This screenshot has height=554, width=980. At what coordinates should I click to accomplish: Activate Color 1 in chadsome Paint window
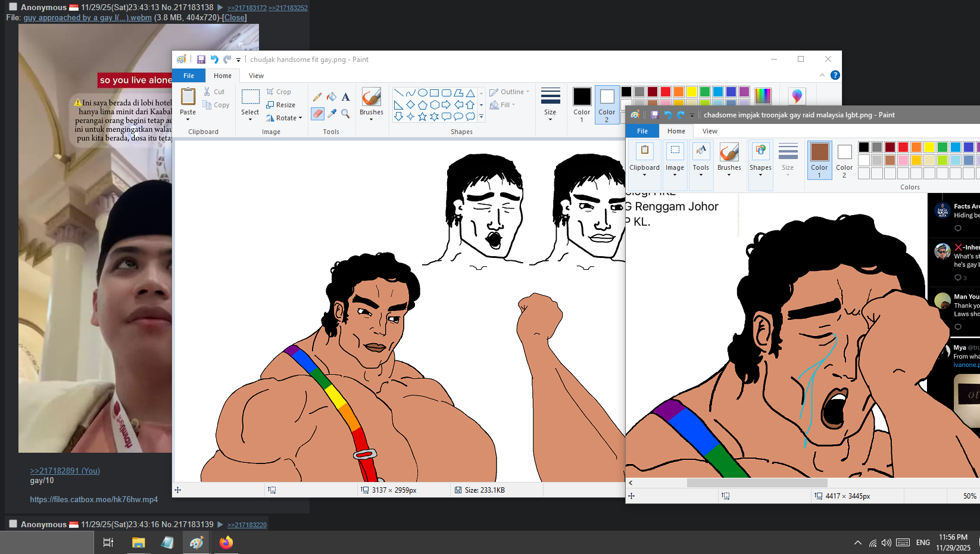(819, 160)
